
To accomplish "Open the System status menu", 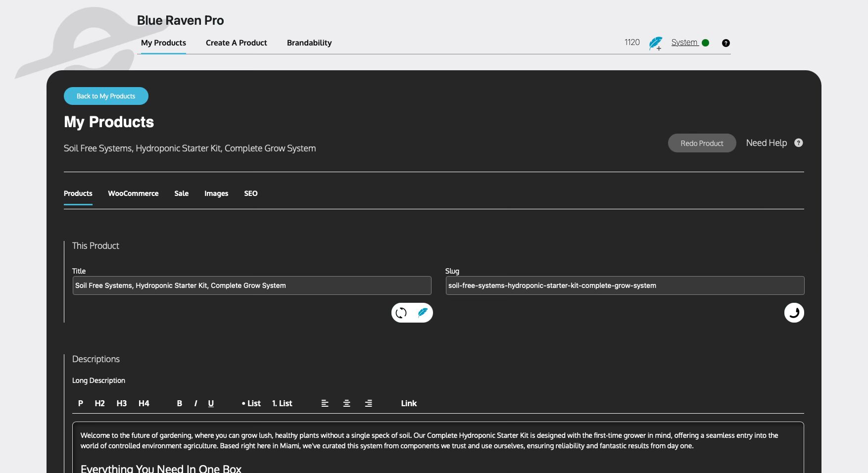I will pyautogui.click(x=685, y=42).
